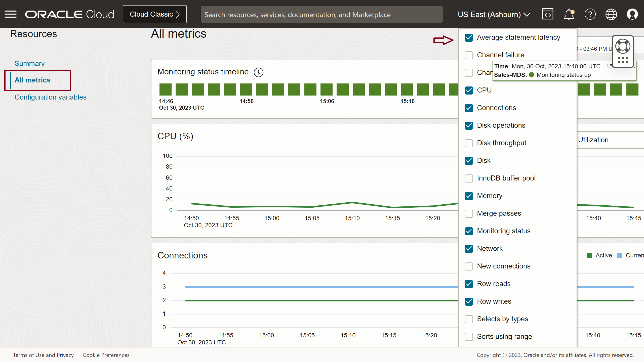Click the support life ring icon
The width and height of the screenshot is (644, 362).
click(x=623, y=46)
